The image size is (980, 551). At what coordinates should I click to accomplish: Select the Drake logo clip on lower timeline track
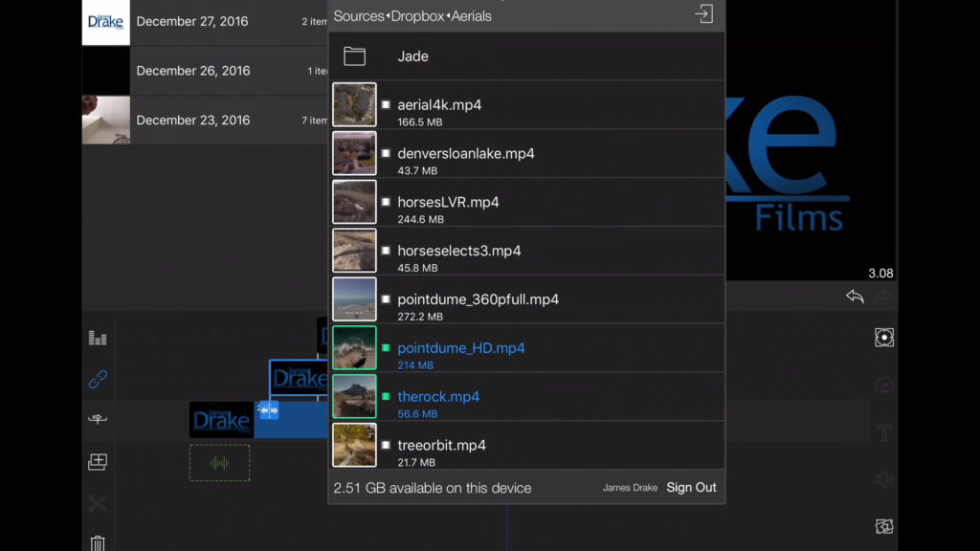click(x=221, y=420)
